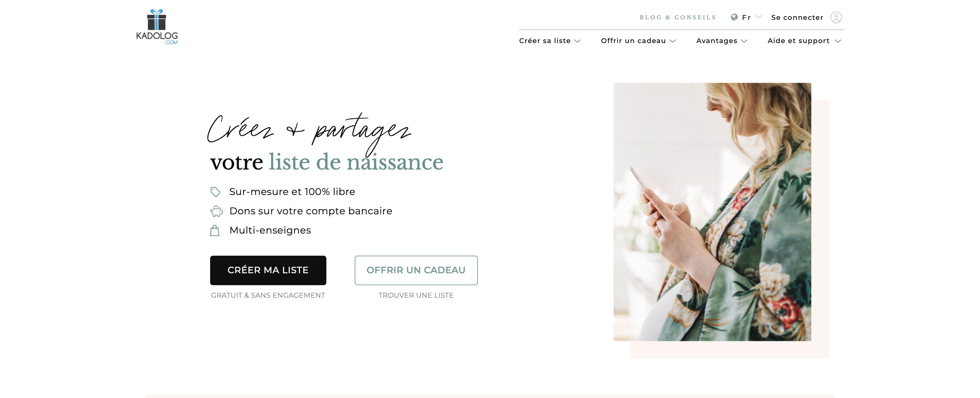
Task: Click the OFFRIR UN CADEAU button
Action: click(x=416, y=270)
